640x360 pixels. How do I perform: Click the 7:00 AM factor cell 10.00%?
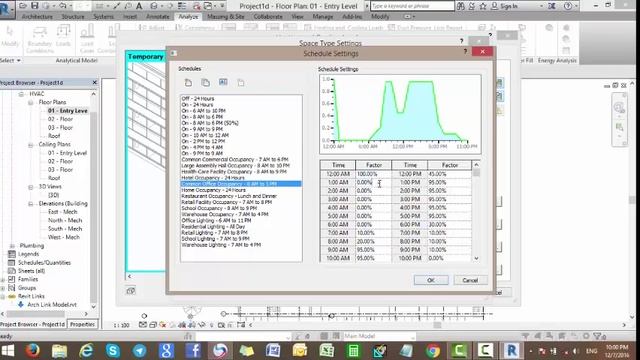[x=373, y=233]
